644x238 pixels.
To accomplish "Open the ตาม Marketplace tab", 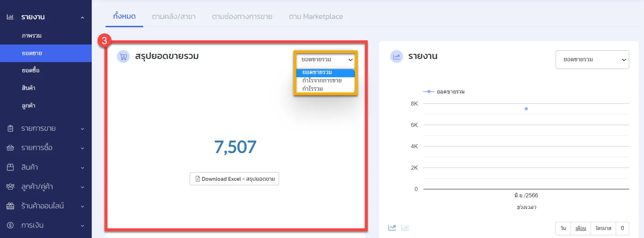I will click(316, 17).
